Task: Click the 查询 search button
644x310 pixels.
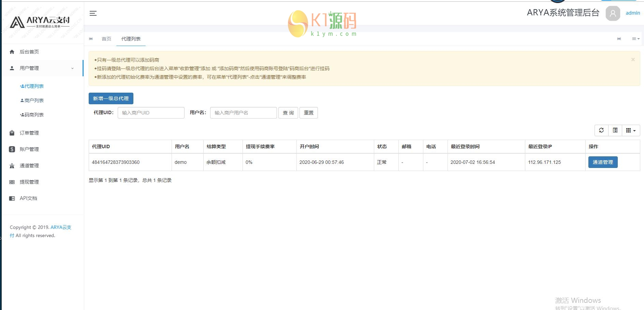Action: (x=288, y=113)
